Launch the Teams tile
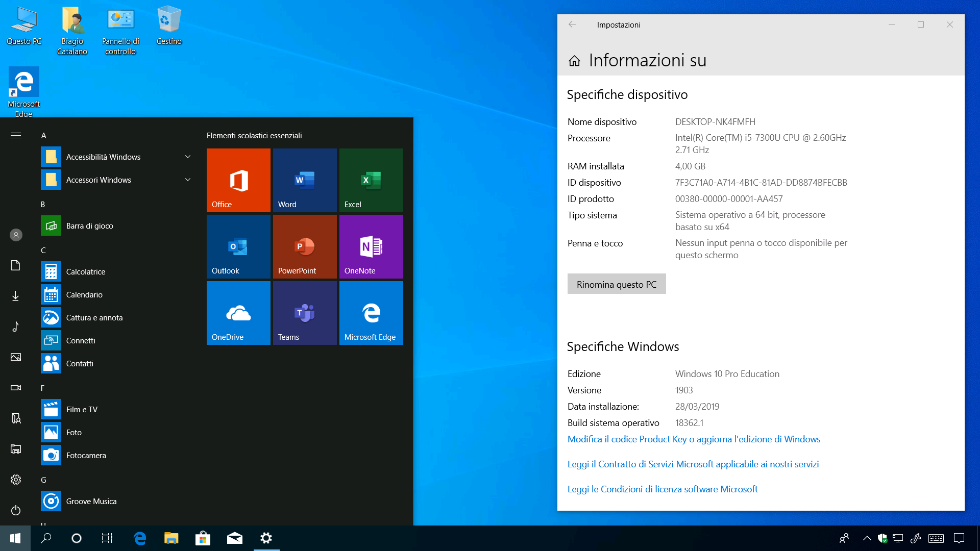The width and height of the screenshot is (980, 551). (305, 313)
